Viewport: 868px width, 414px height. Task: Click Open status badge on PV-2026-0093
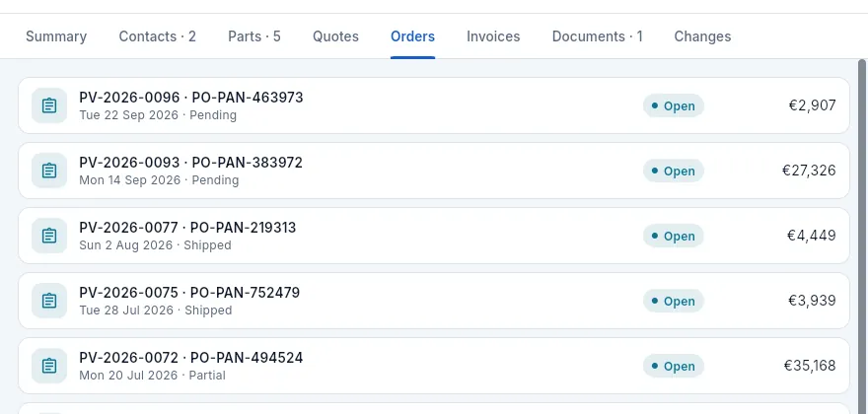coord(673,172)
